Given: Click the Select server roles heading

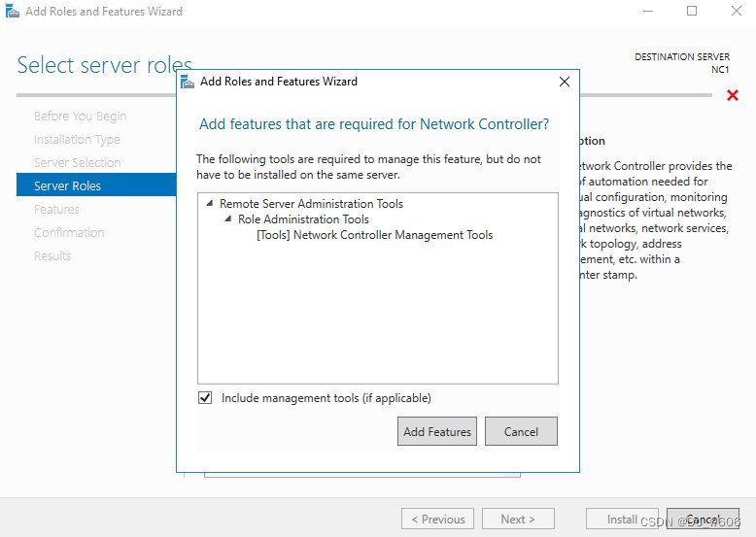Looking at the screenshot, I should pos(105,65).
